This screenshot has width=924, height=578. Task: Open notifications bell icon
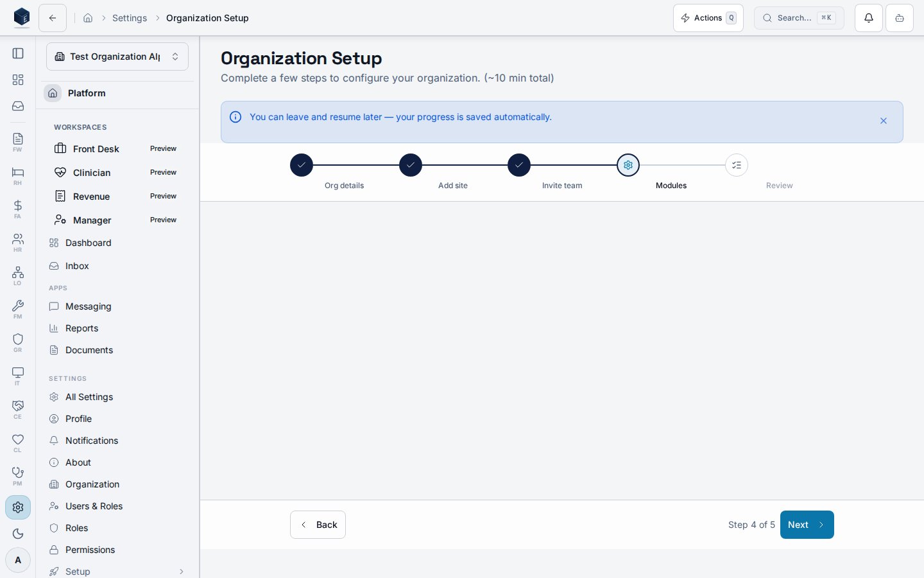[x=869, y=18]
